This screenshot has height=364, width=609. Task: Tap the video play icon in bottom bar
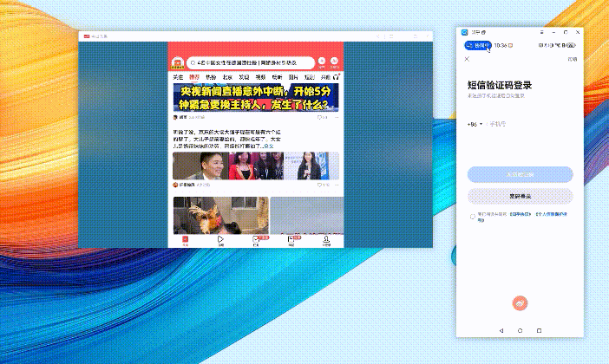(220, 241)
